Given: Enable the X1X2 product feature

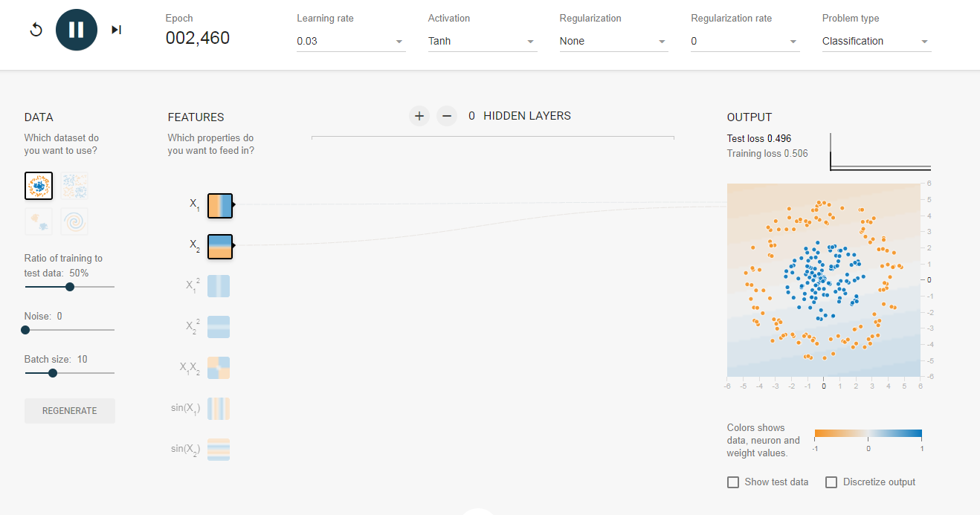Looking at the screenshot, I should coord(219,368).
